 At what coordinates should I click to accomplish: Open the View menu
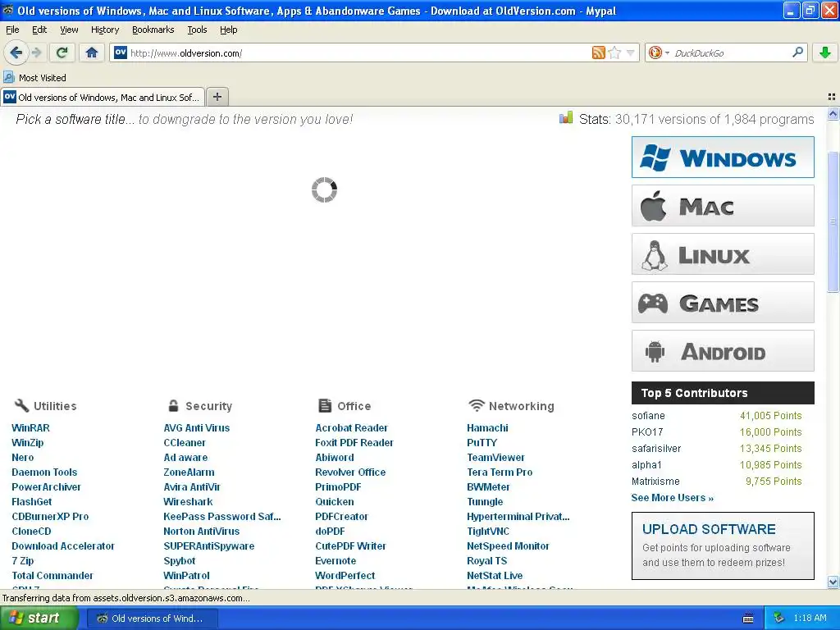69,30
